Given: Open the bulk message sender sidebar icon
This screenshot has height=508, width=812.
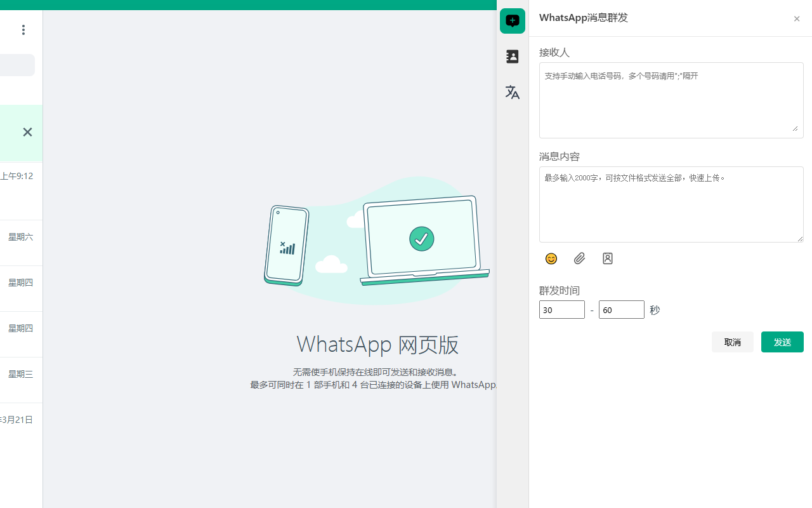Looking at the screenshot, I should 513,21.
